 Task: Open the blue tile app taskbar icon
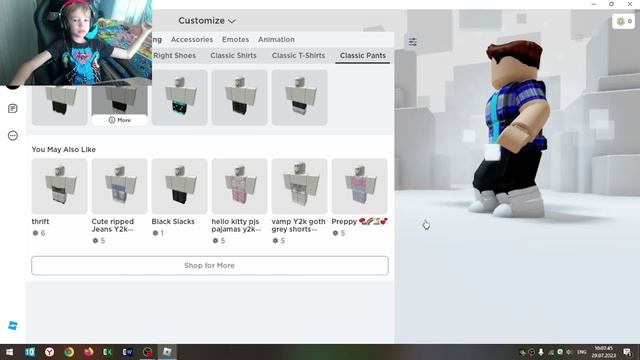click(30, 352)
